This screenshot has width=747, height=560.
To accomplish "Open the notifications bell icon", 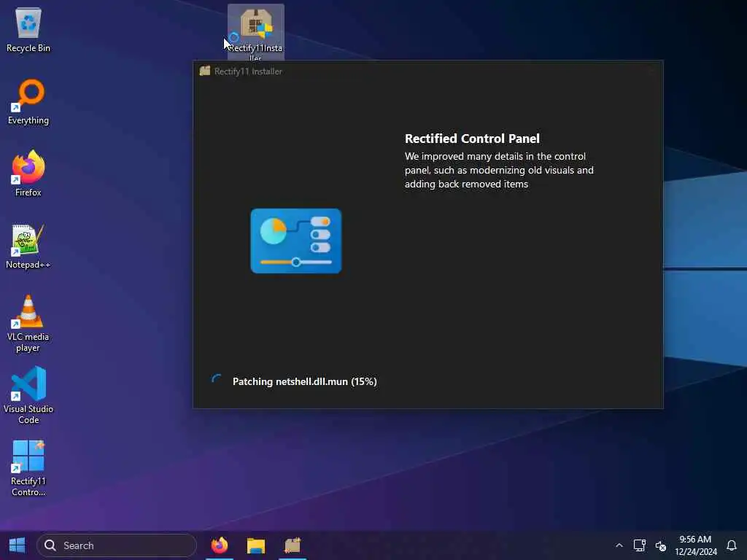I will (731, 545).
